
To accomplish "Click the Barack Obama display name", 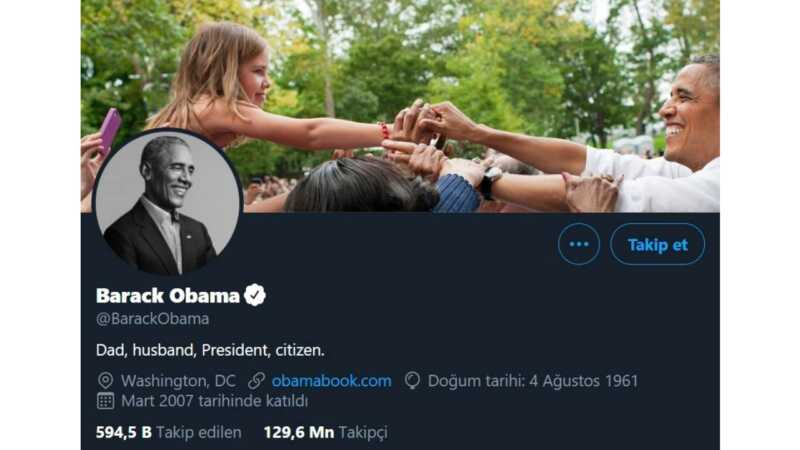I will tap(167, 295).
